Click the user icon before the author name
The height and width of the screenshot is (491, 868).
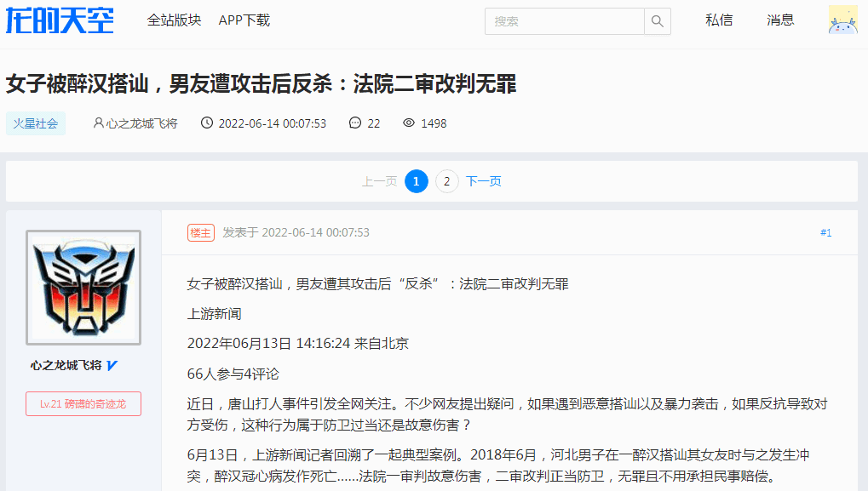98,123
